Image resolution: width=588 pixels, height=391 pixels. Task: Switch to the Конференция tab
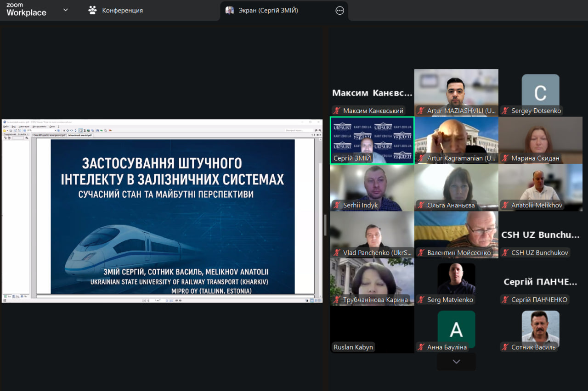tap(116, 10)
